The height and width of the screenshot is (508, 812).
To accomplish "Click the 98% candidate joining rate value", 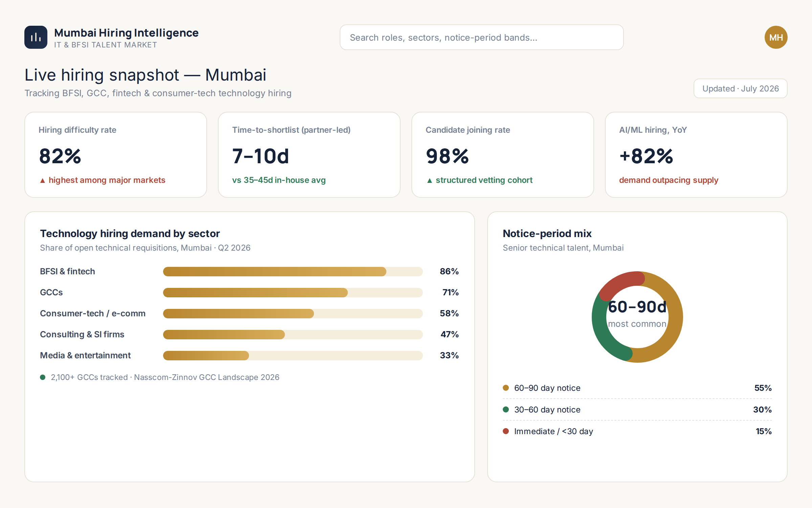I will 447,156.
